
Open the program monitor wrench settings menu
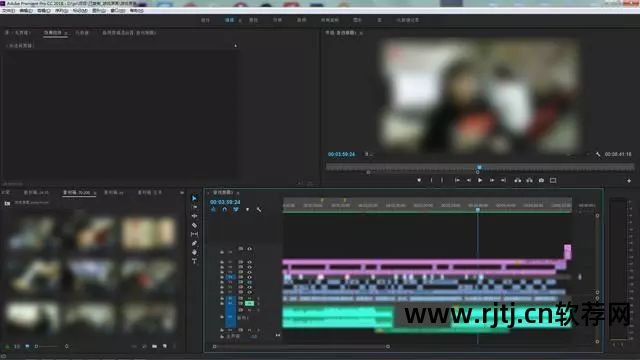[x=598, y=154]
